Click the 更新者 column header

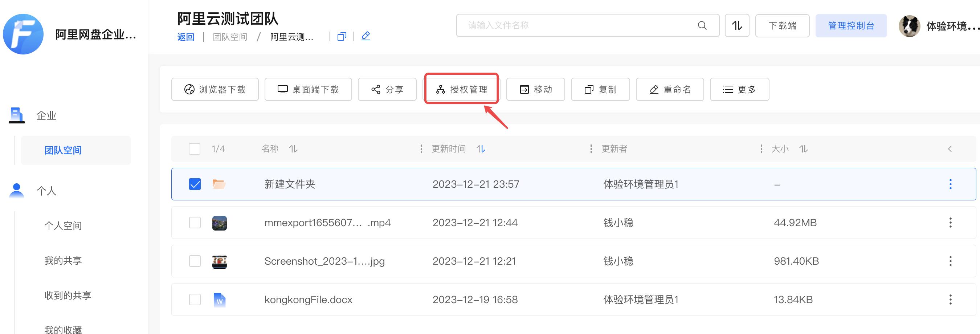pyautogui.click(x=614, y=149)
